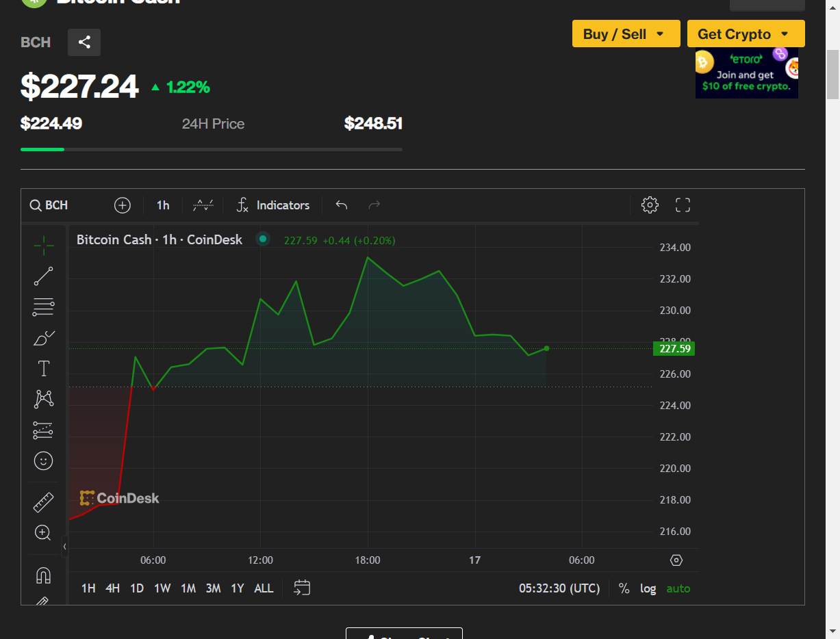Enter fullscreen chart mode
Image resolution: width=840 pixels, height=639 pixels.
click(x=683, y=205)
